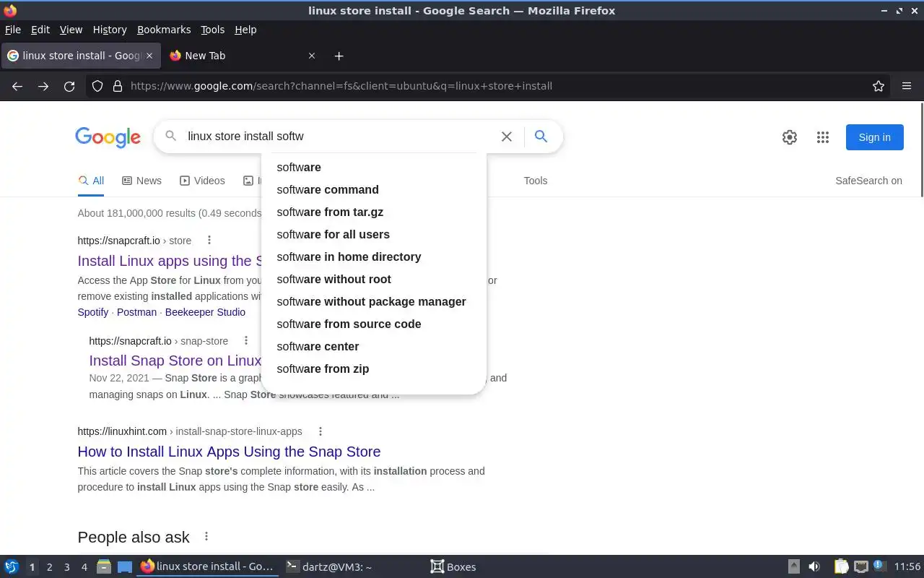Reload the current page
The height and width of the screenshot is (578, 924).
pyautogui.click(x=69, y=86)
